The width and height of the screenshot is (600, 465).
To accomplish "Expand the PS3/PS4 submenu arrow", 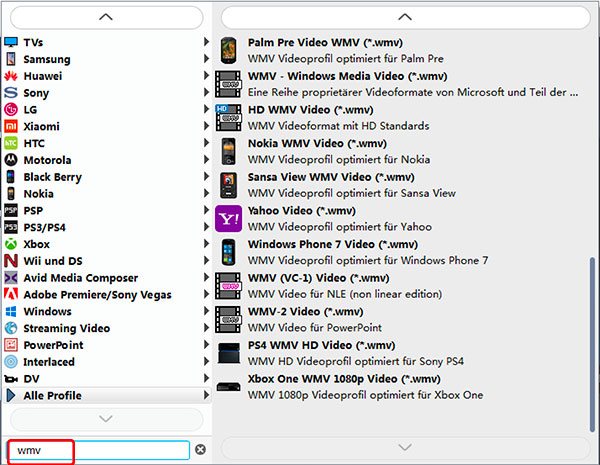I will click(x=206, y=227).
